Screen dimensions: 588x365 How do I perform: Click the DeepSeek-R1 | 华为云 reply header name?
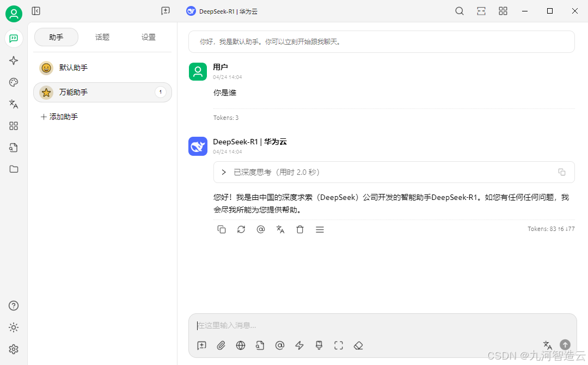coord(250,142)
